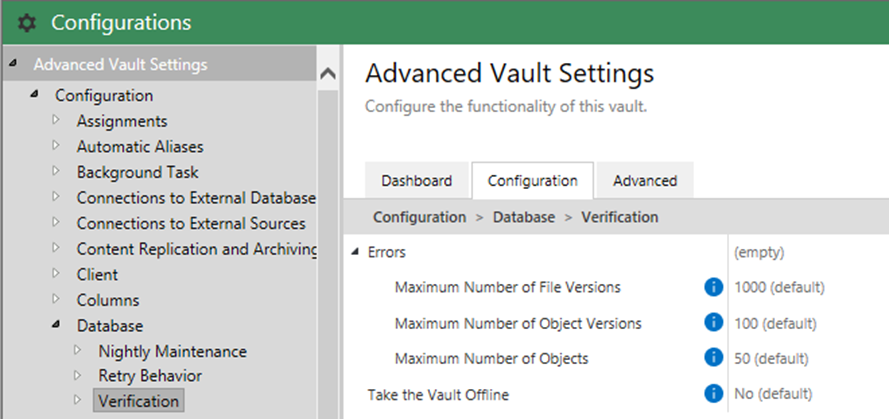The width and height of the screenshot is (889, 419).
Task: Select Nightly Maintenance in the tree
Action: pyautogui.click(x=172, y=351)
